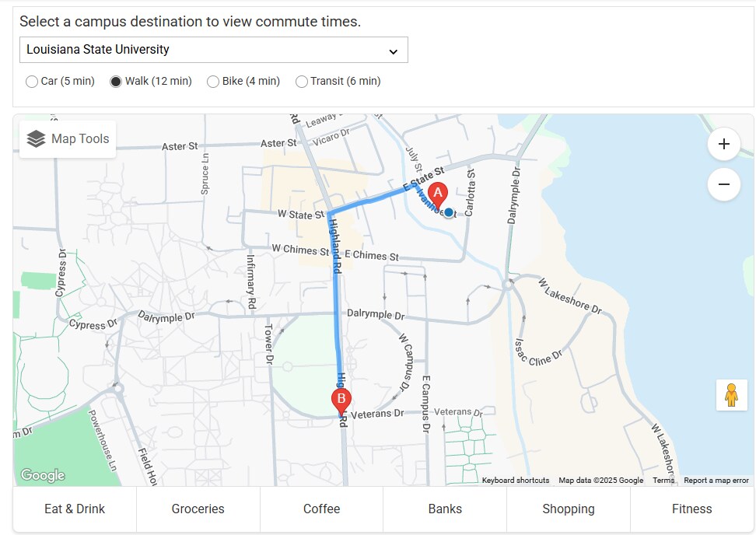Click the red marker A on map

pyautogui.click(x=438, y=195)
